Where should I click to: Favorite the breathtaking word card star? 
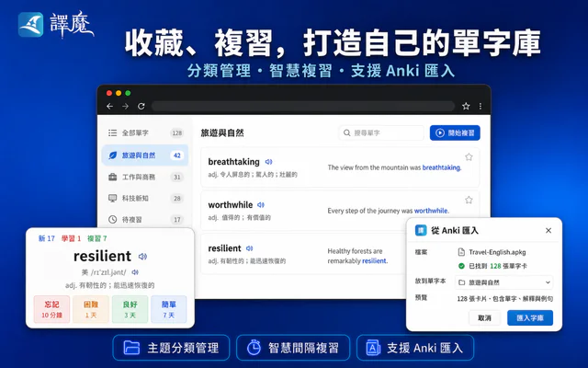(x=469, y=157)
